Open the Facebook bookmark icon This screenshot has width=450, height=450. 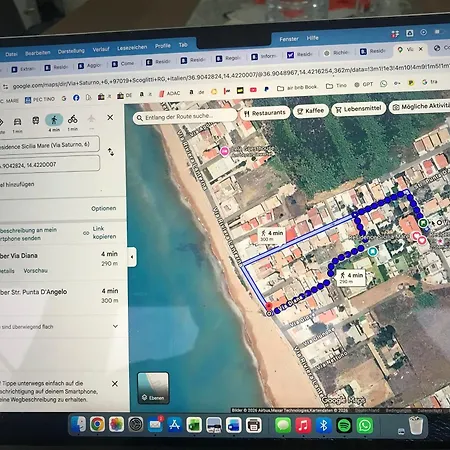76,98
